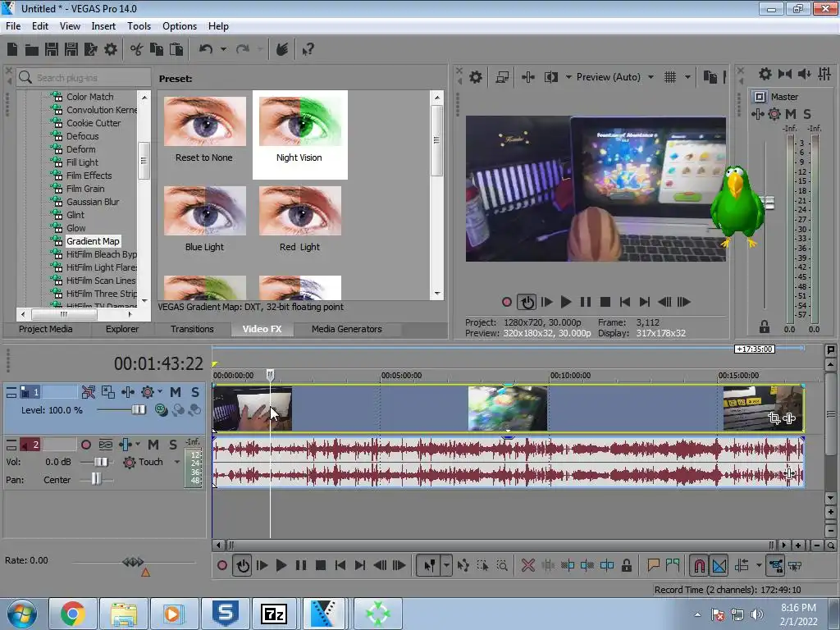Click the Undo arrow icon
The image size is (840, 630).
(206, 49)
